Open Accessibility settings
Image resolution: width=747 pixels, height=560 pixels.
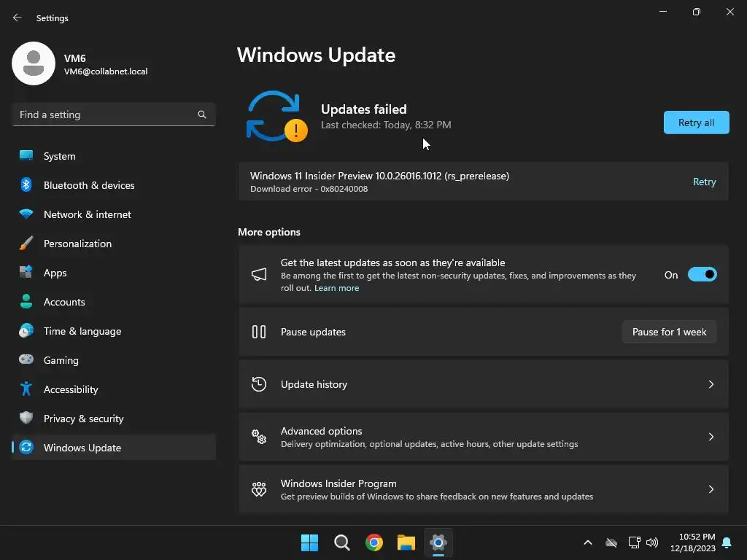(113, 389)
